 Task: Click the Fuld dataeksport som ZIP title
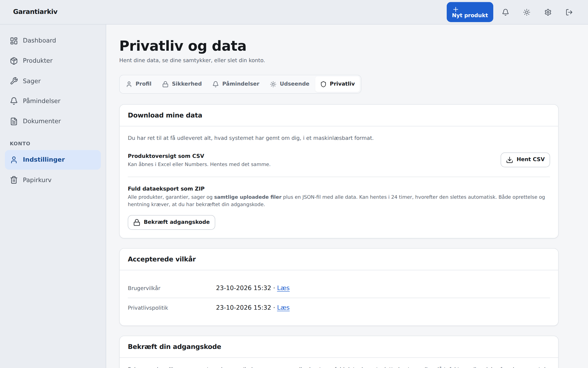(x=166, y=189)
